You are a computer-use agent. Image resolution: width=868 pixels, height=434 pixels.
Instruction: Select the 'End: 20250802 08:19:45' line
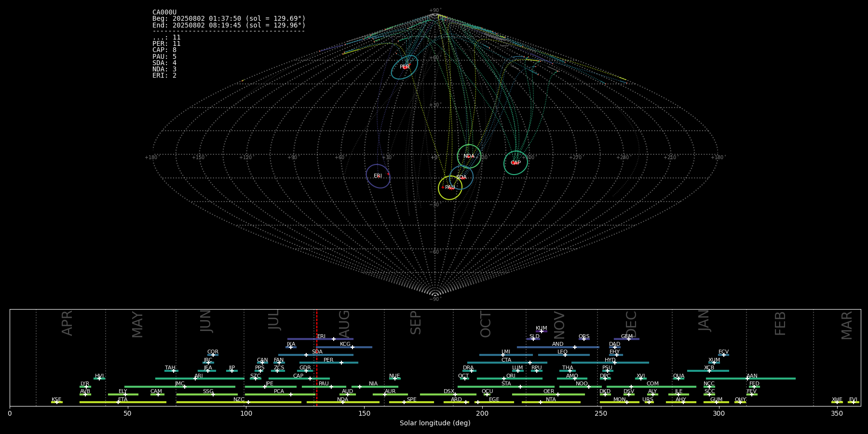[229, 25]
